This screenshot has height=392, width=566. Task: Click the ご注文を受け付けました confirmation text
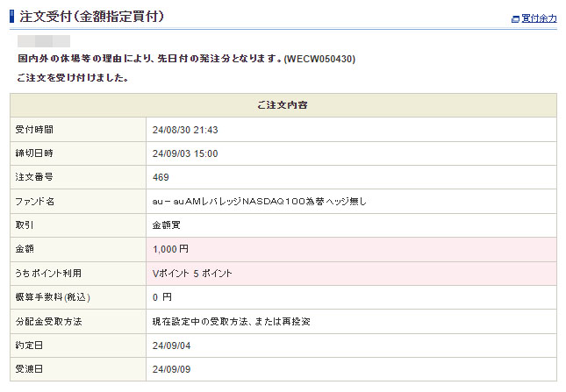73,78
